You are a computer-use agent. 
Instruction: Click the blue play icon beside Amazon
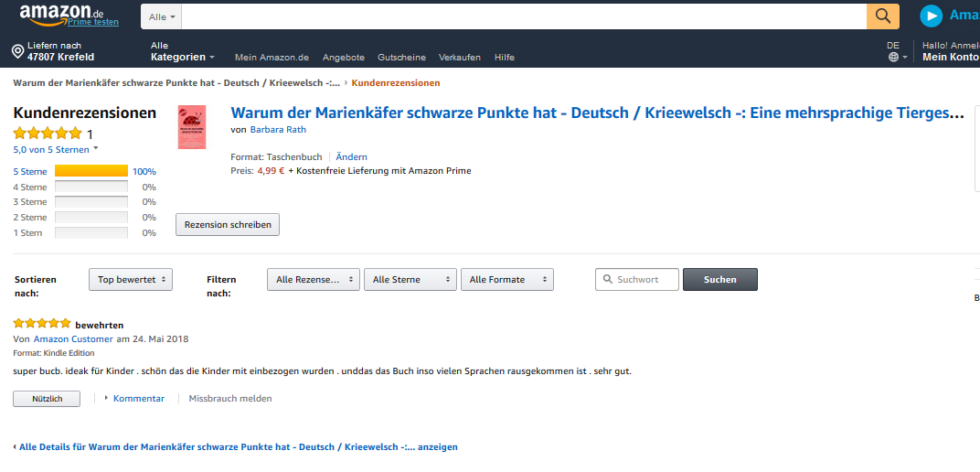click(931, 16)
